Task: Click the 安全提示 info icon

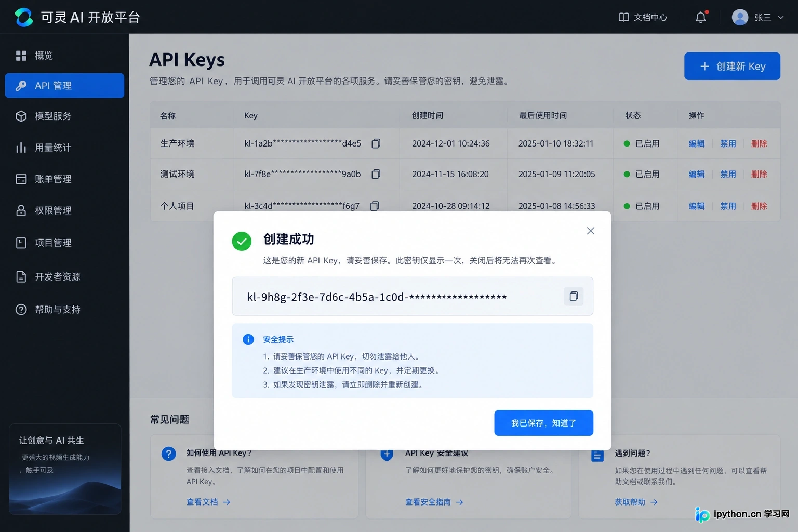Action: click(248, 339)
